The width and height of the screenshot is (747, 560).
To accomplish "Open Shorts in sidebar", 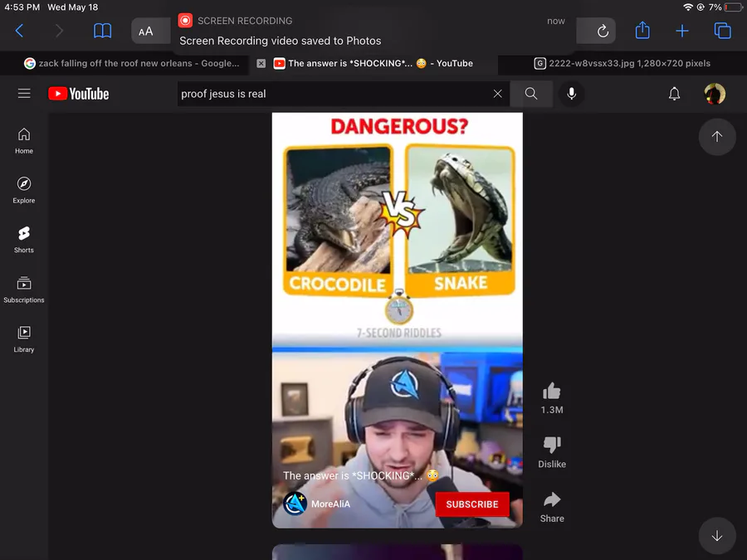I will click(x=24, y=240).
